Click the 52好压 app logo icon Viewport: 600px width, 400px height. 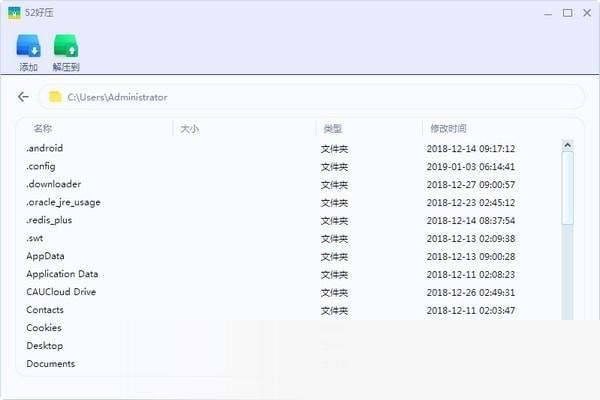(14, 13)
